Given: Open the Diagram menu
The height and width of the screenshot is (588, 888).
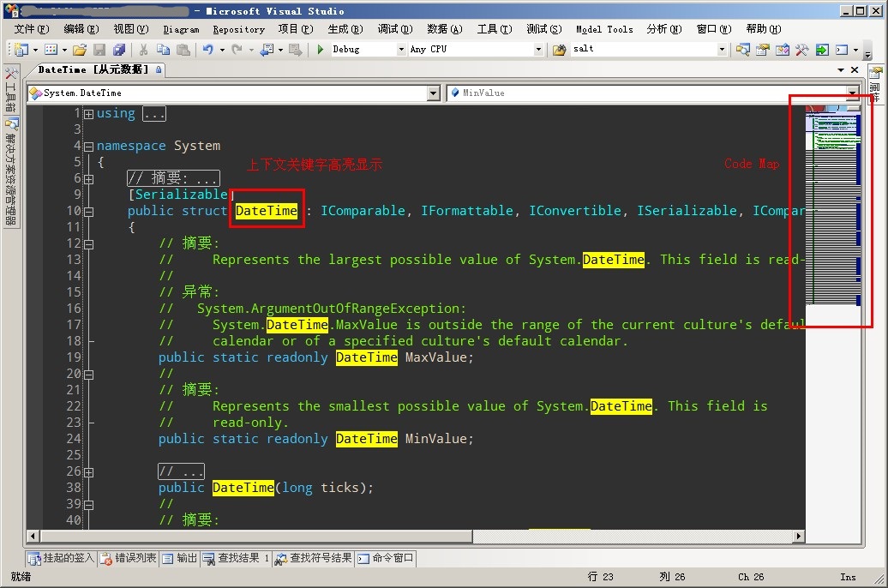Looking at the screenshot, I should pos(181,29).
